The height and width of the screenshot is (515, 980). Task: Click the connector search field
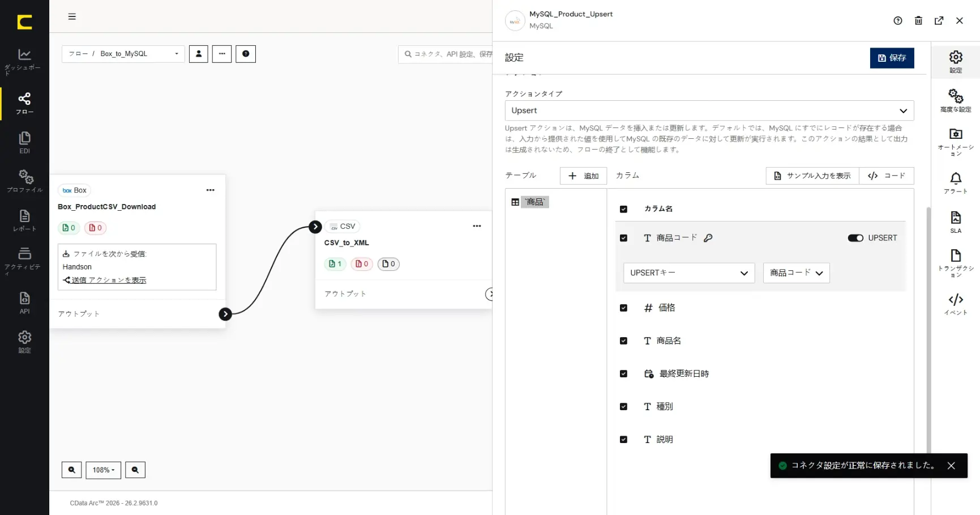click(x=445, y=54)
